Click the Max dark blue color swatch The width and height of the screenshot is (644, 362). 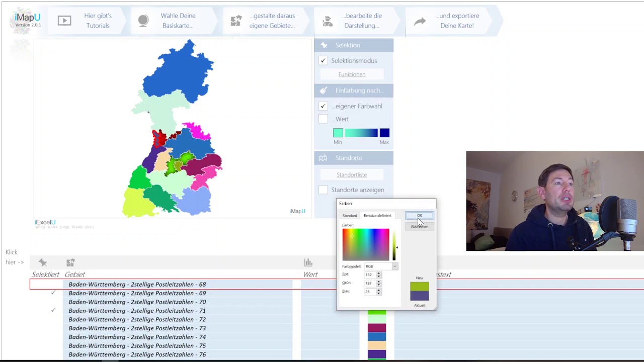[x=384, y=133]
